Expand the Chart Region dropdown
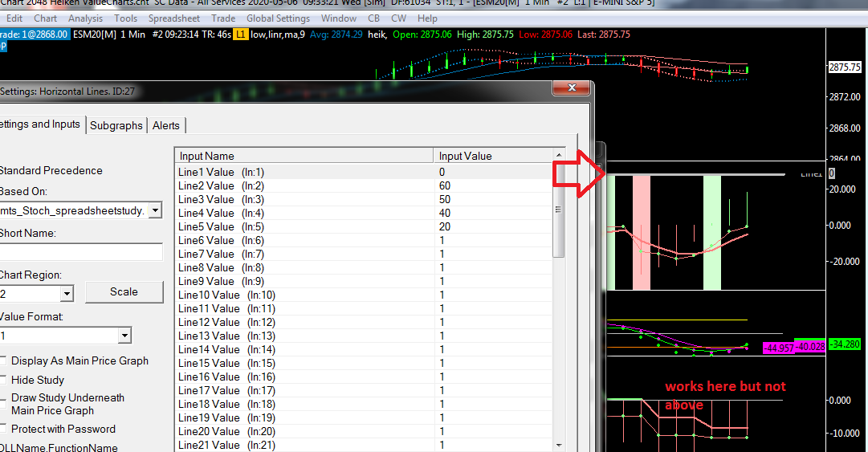868x452 pixels. 67,294
